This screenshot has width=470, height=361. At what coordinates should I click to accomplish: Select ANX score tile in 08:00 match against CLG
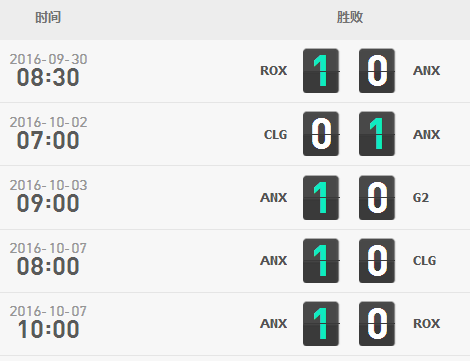(321, 261)
